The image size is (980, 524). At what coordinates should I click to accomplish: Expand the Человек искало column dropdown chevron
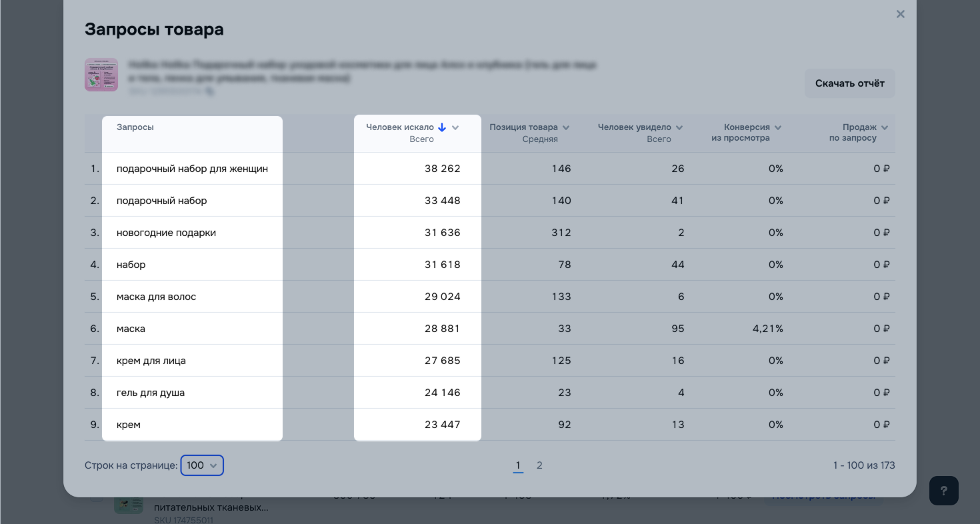click(x=455, y=128)
